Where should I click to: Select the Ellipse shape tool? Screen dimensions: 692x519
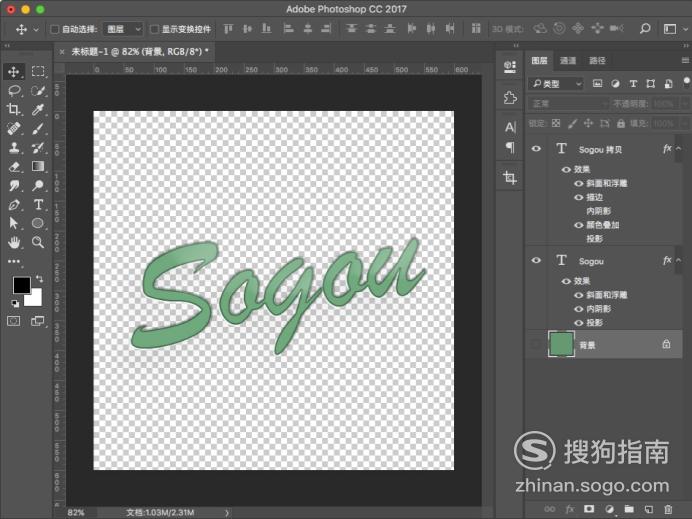point(38,223)
